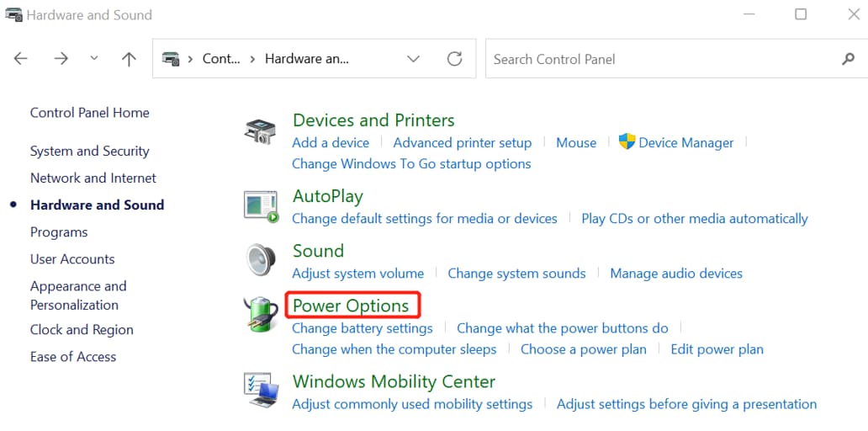Click 'Adjust system volume' link
Image resolution: width=868 pixels, height=431 pixels.
click(x=357, y=274)
